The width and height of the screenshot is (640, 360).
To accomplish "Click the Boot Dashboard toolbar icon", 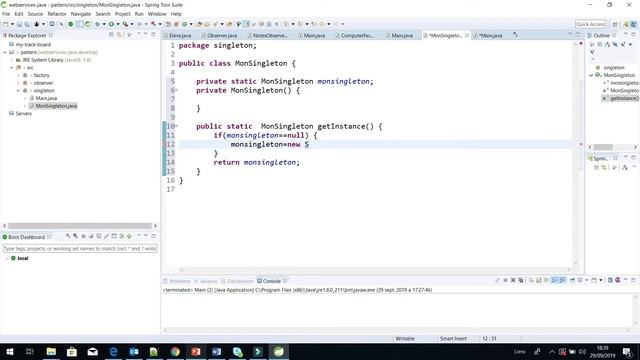I will click(x=71, y=24).
